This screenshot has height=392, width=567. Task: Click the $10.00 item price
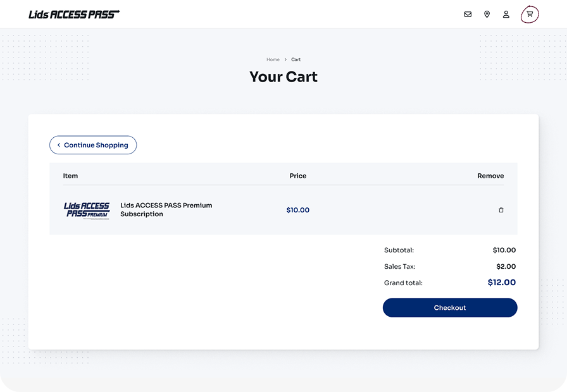click(297, 210)
